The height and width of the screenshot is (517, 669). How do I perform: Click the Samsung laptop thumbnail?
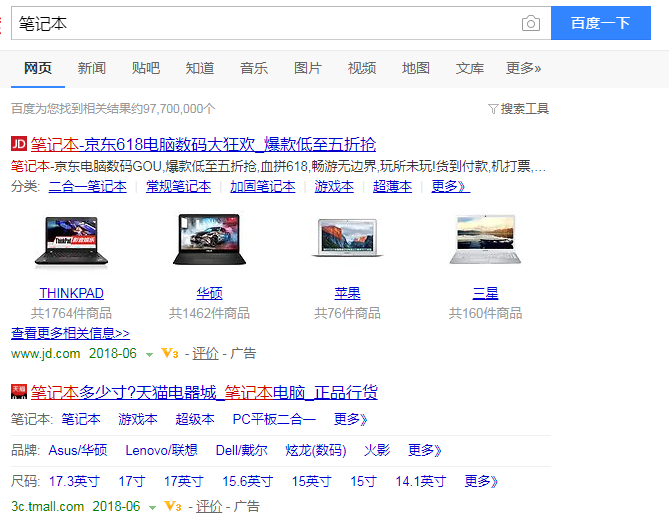[x=485, y=240]
